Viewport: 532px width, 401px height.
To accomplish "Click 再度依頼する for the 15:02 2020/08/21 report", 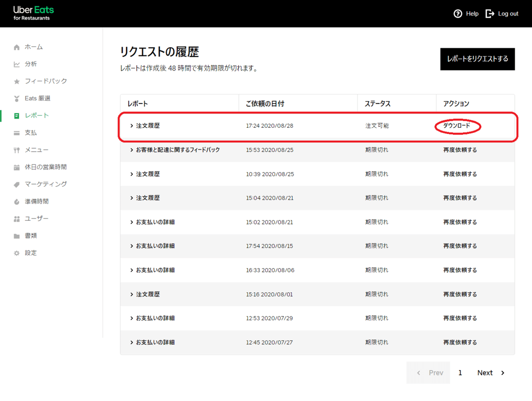I will (460, 222).
